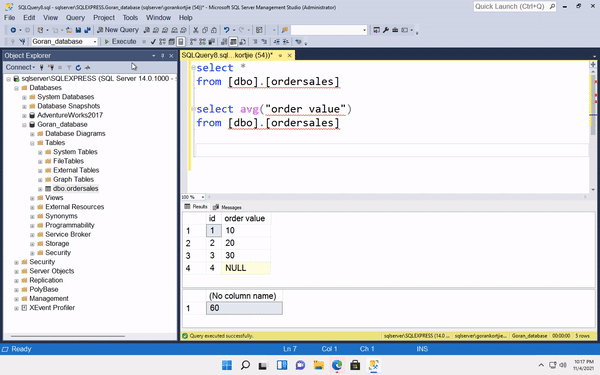Open the Object Explorer window position dropdown
Viewport: 600px width, 375px height.
[x=153, y=56]
